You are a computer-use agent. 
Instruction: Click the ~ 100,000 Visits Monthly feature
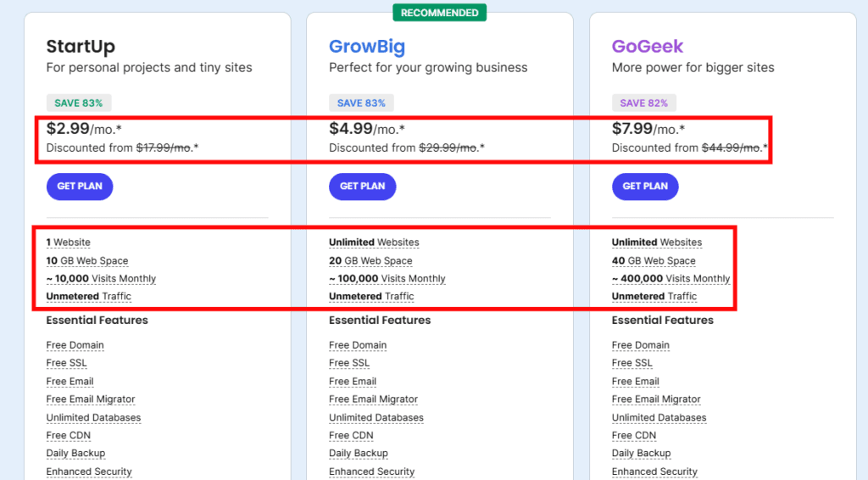tap(387, 279)
